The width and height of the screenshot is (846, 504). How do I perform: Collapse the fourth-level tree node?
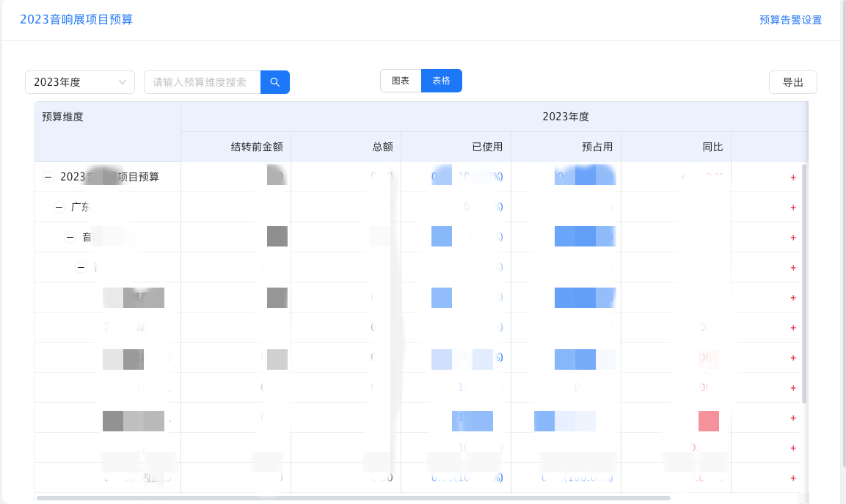tap(81, 267)
